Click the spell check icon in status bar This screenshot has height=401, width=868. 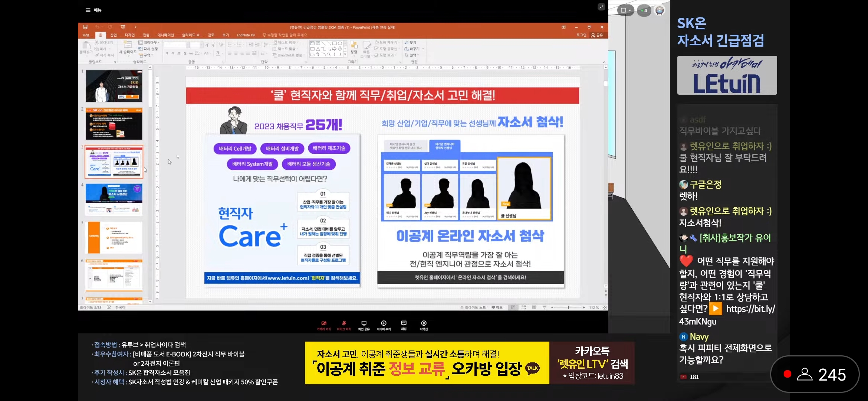pos(109,307)
